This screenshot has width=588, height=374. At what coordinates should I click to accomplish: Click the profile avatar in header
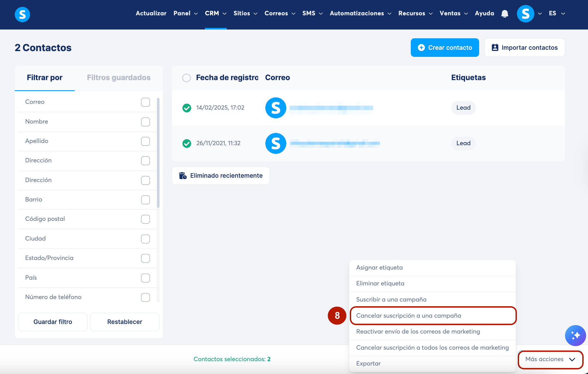[x=525, y=14]
